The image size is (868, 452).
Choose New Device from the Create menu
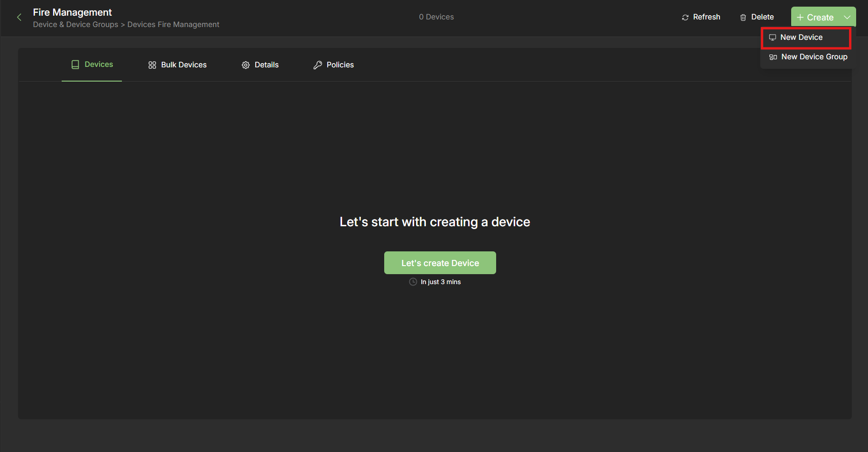(x=801, y=37)
